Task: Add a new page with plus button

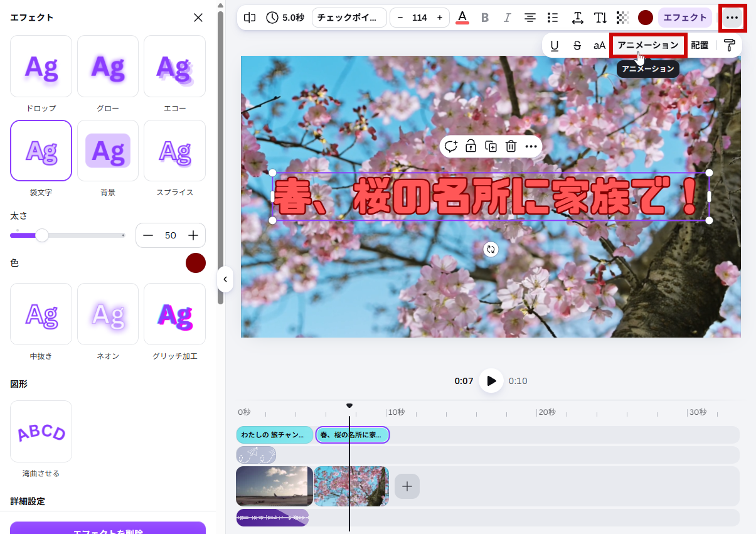Action: pos(407,486)
